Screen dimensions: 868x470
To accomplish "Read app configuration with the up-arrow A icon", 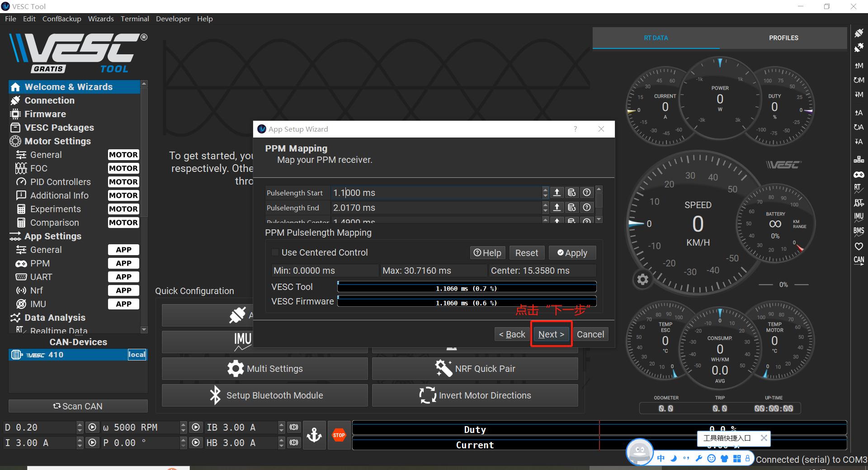I will pyautogui.click(x=859, y=113).
